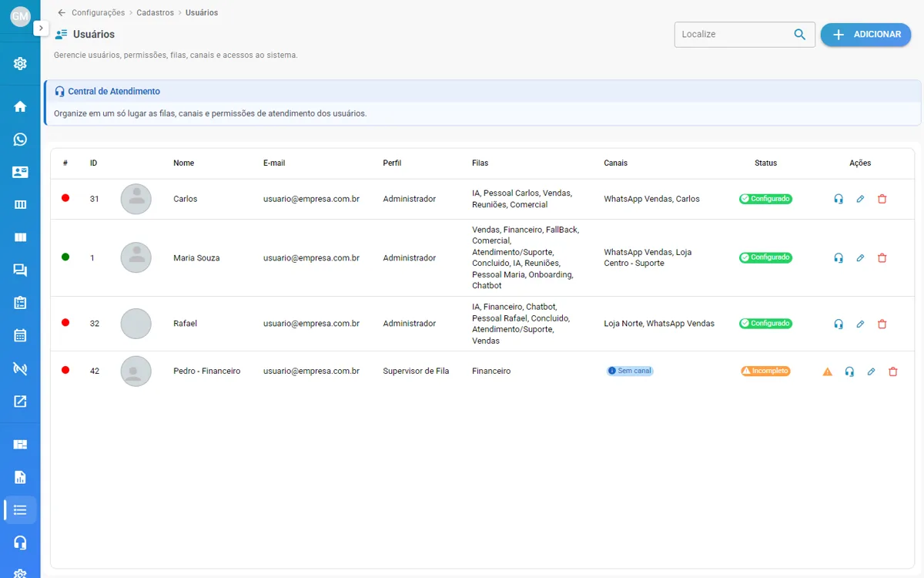The width and height of the screenshot is (924, 578).
Task: Click the Incompleto status badge for Pedro
Action: [x=765, y=371]
